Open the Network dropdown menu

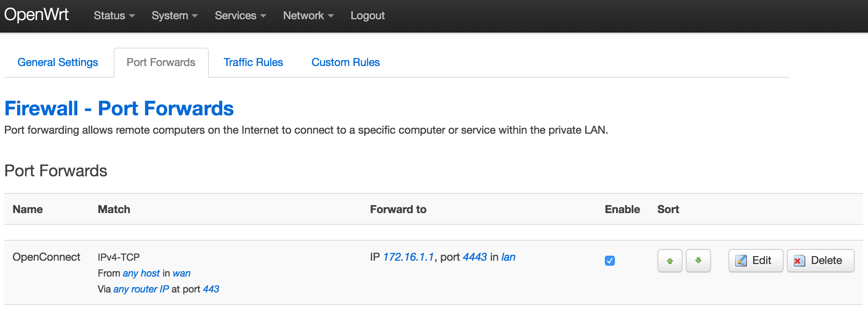pyautogui.click(x=308, y=15)
